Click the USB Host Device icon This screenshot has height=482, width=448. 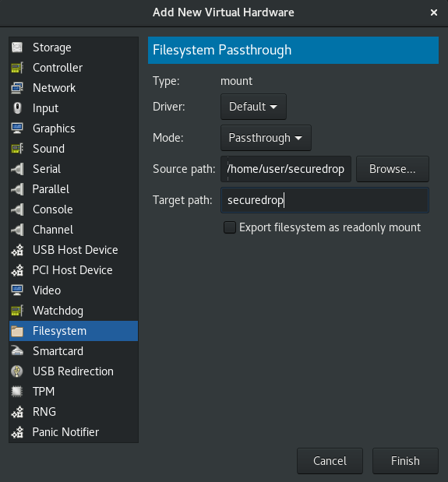17,250
